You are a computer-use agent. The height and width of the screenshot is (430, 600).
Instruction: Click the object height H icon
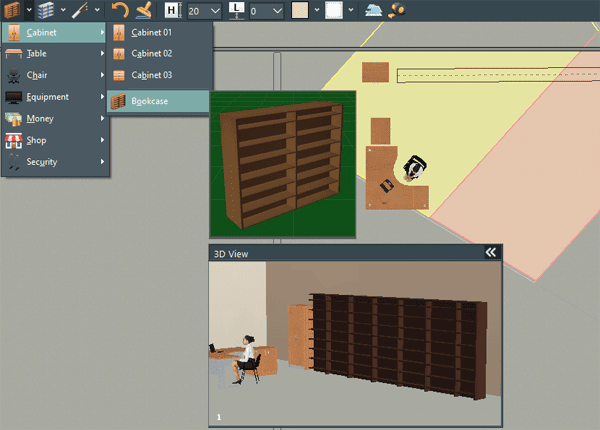click(x=172, y=11)
